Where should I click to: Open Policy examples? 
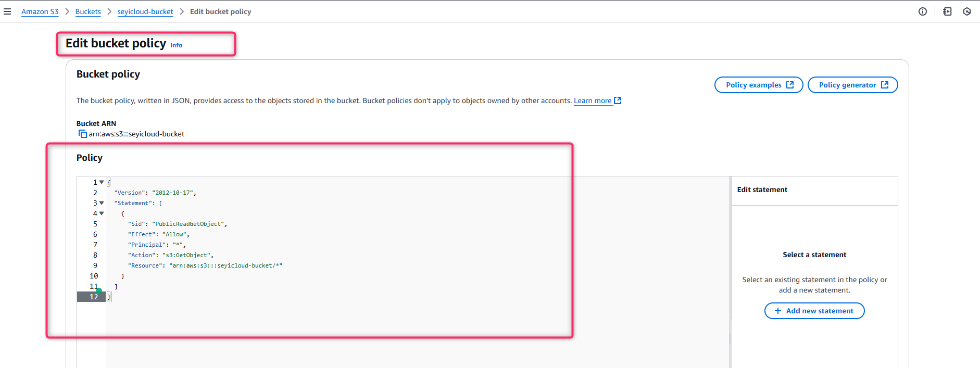tap(759, 85)
